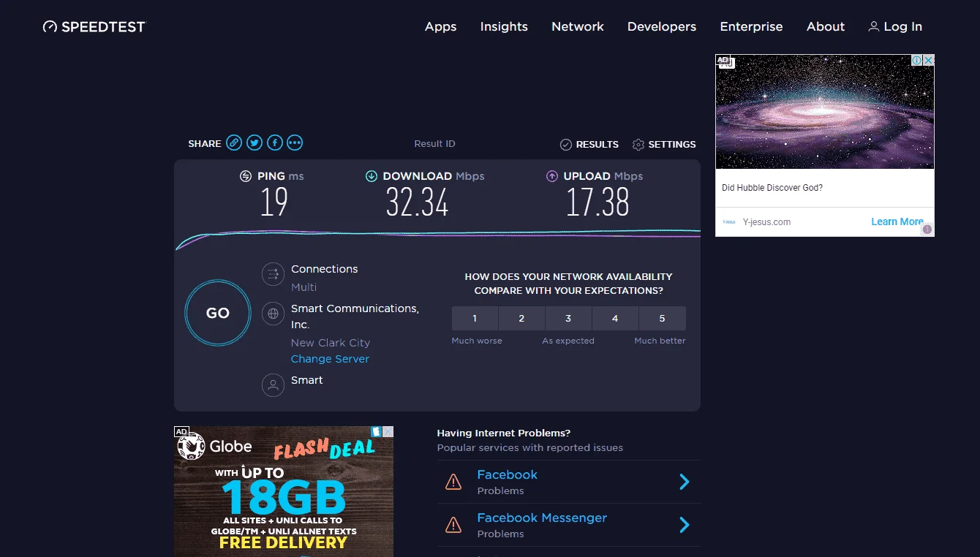
Task: Click the Log In user icon
Action: pyautogui.click(x=873, y=26)
